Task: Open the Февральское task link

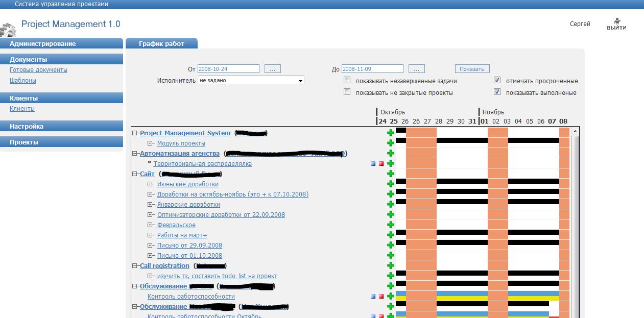Action: [176, 225]
